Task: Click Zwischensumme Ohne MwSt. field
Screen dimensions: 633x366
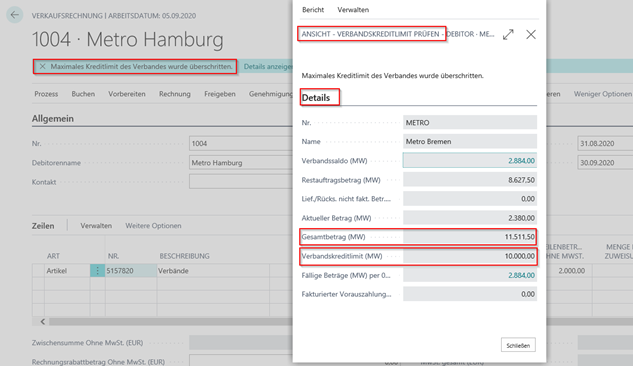Action: (x=241, y=343)
